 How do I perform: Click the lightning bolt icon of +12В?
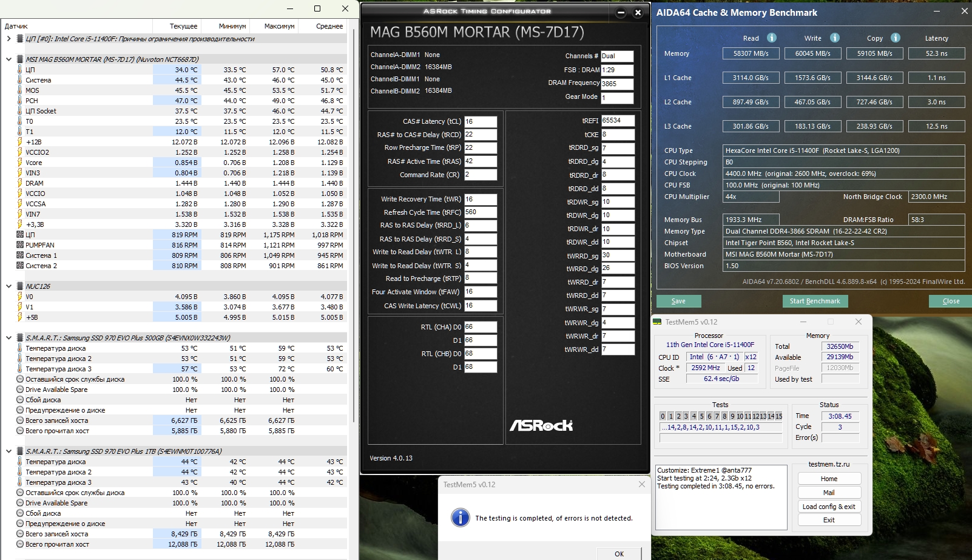point(20,142)
